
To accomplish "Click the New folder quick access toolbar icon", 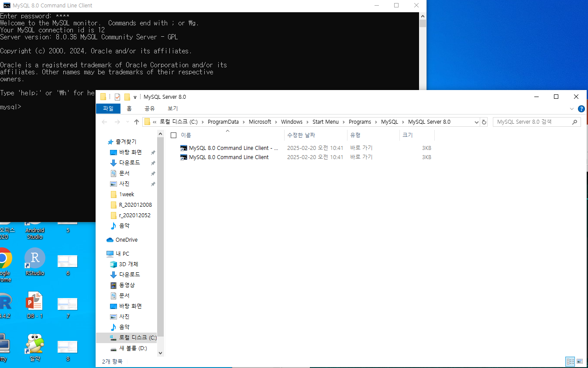I will point(127,97).
